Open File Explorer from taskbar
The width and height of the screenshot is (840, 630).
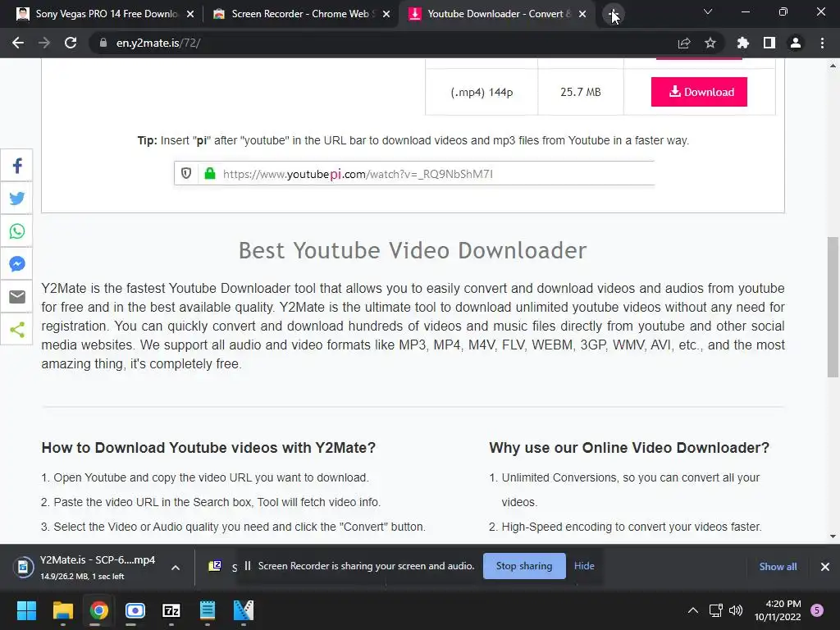coord(62,610)
